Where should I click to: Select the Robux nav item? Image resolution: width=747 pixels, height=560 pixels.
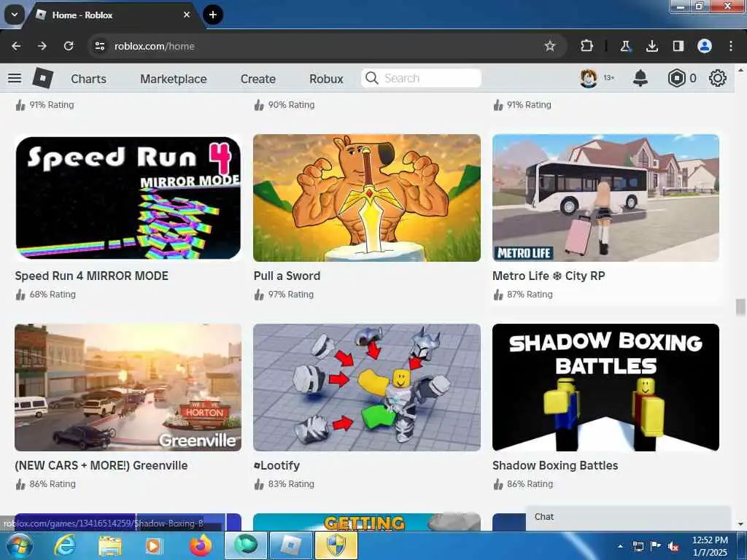(326, 79)
